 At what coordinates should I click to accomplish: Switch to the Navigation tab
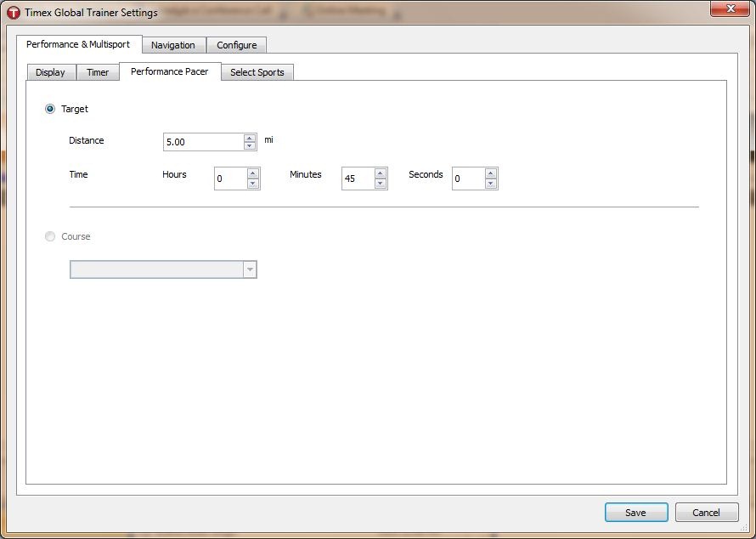click(x=173, y=45)
